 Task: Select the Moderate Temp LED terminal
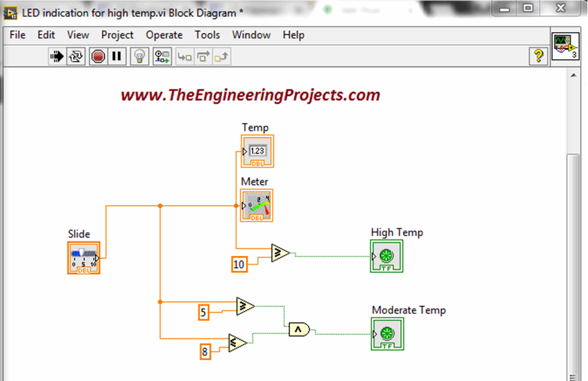pos(386,334)
